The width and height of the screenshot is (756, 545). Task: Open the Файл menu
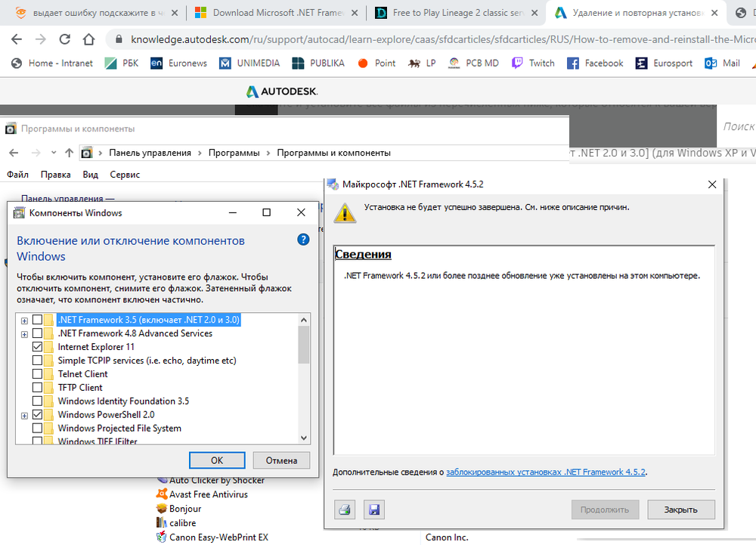pyautogui.click(x=17, y=175)
